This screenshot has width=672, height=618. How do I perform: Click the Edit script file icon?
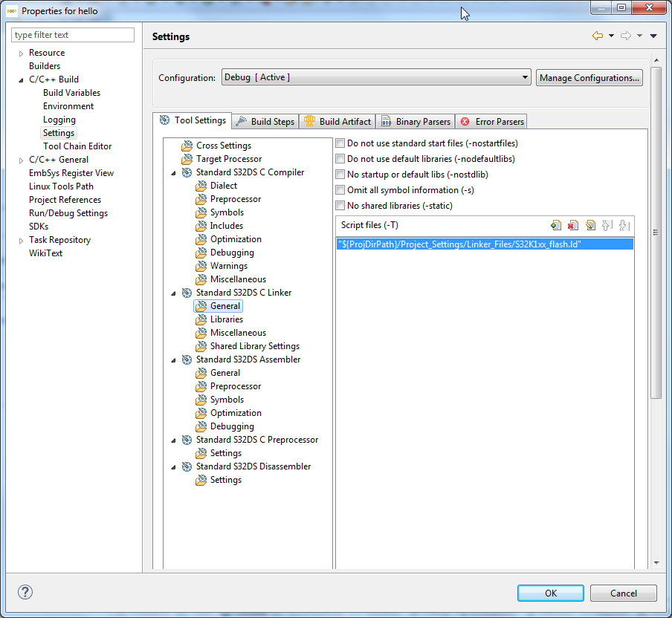tap(590, 225)
